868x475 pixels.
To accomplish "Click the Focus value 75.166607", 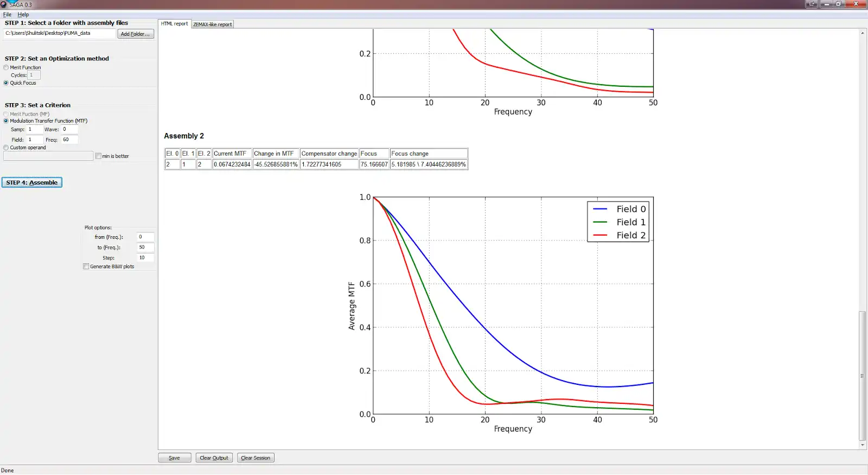I will 374,164.
